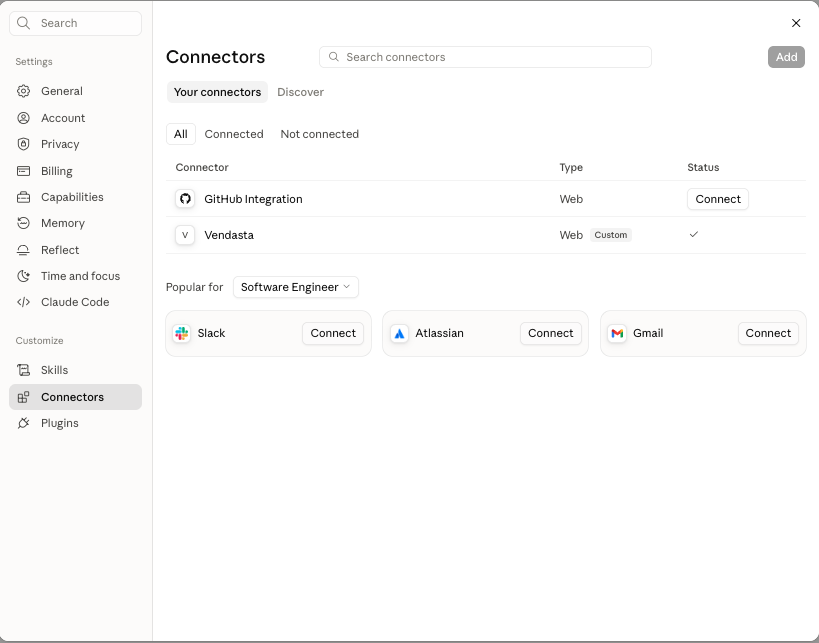The image size is (819, 643).
Task: Filter by Not connected connectors
Action: coord(320,134)
